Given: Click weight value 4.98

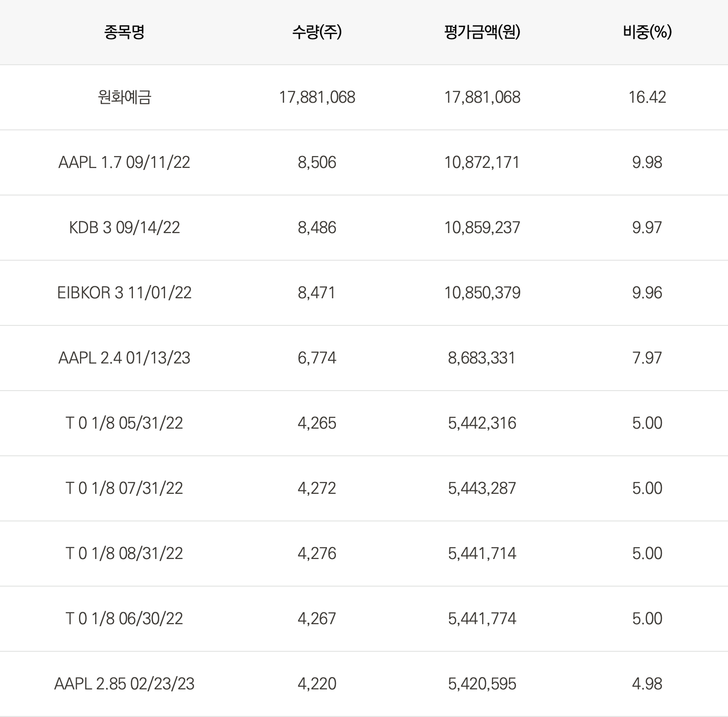Looking at the screenshot, I should pyautogui.click(x=647, y=684).
